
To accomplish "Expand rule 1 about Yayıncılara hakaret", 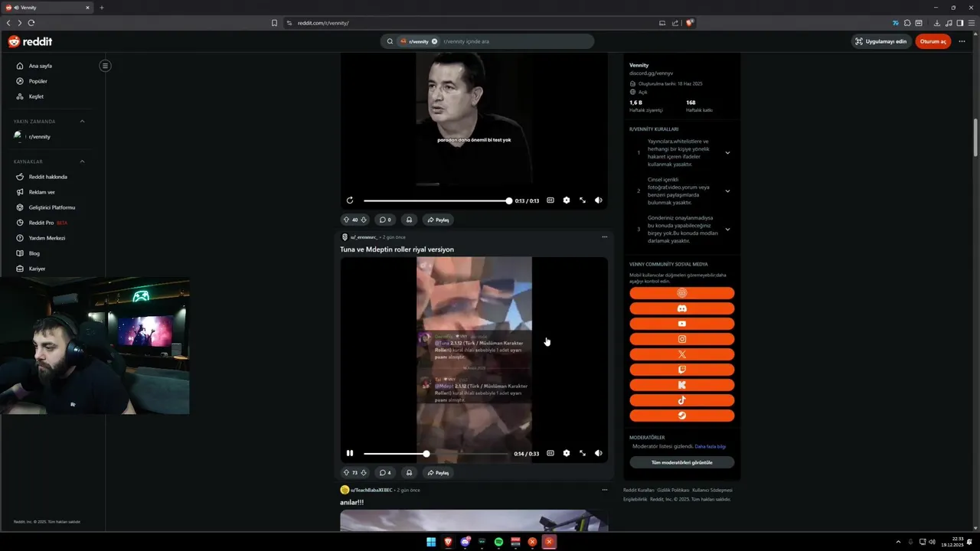I will pyautogui.click(x=727, y=153).
